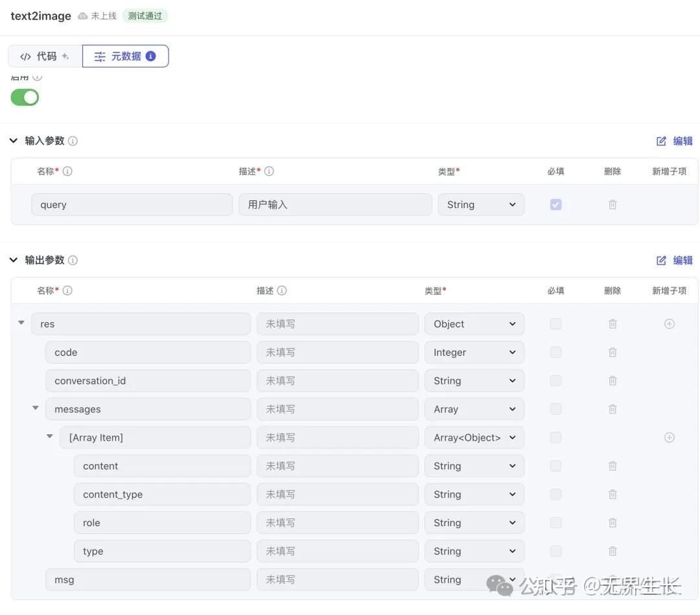Check required box for code

click(556, 352)
